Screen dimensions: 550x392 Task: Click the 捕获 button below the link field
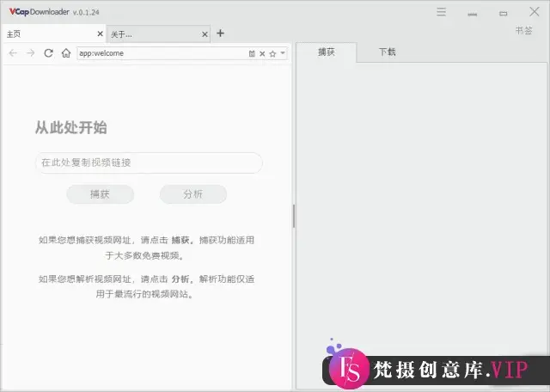100,194
